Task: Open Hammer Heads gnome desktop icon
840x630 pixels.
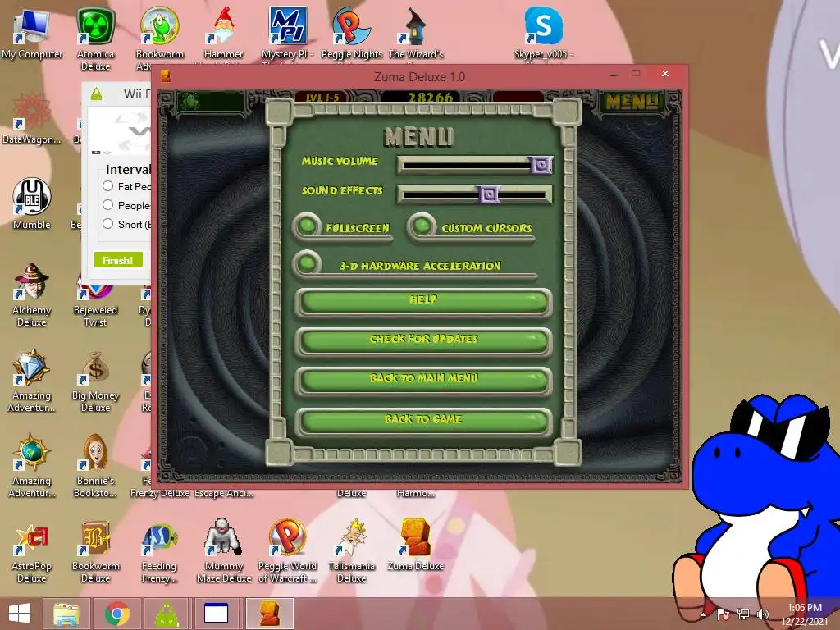Action: coord(223,34)
